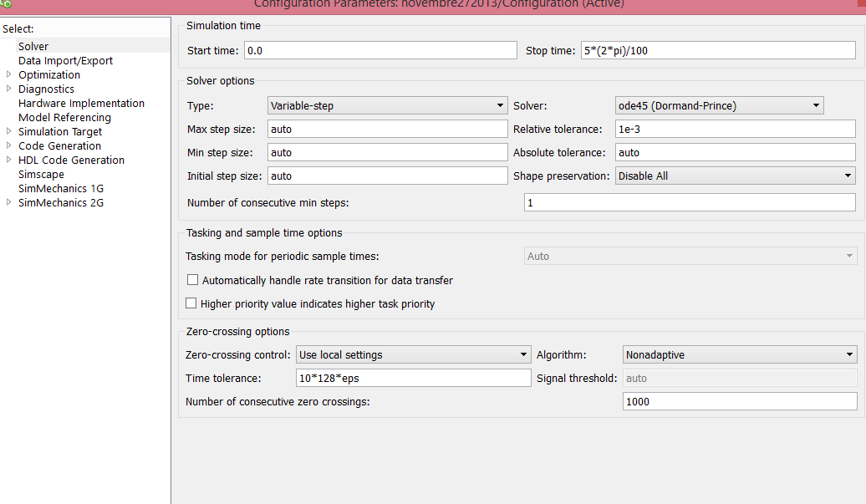Expand the Optimization tree node

click(9, 74)
